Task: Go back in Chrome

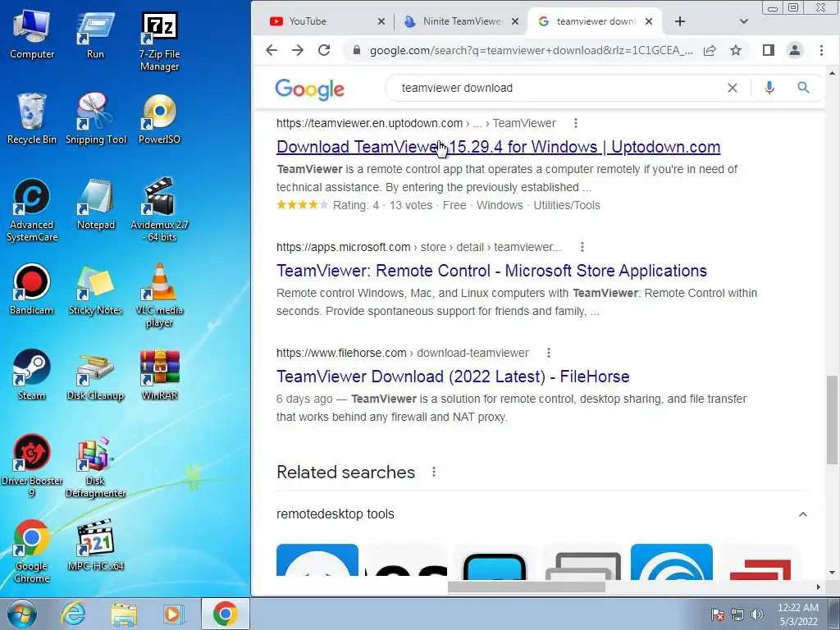Action: [x=272, y=50]
